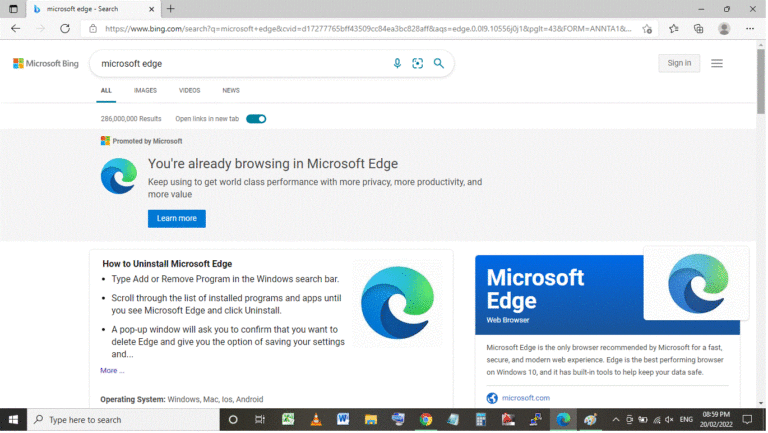
Task: Open Calculator from the taskbar
Action: [480, 420]
